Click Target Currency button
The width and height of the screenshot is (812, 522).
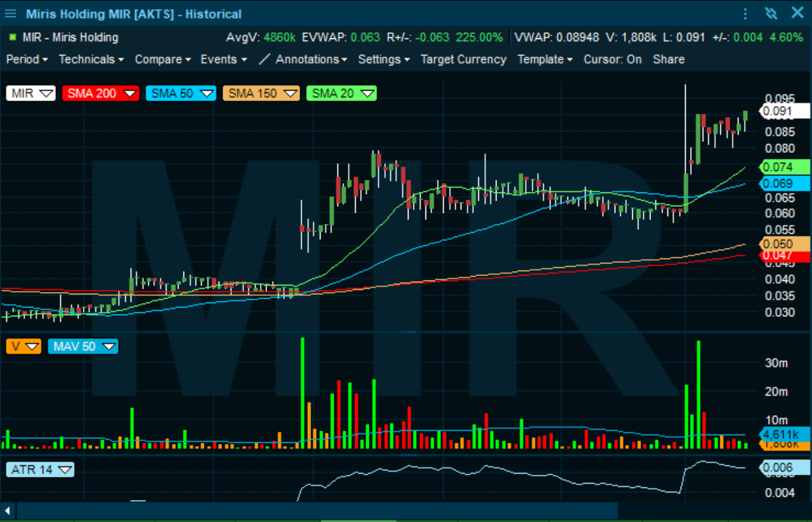463,59
